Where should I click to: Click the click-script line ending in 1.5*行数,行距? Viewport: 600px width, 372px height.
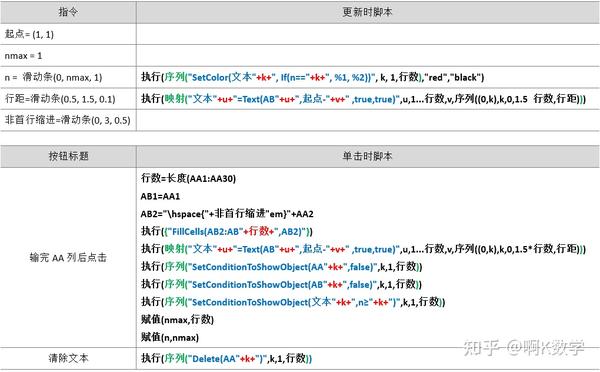363,249
